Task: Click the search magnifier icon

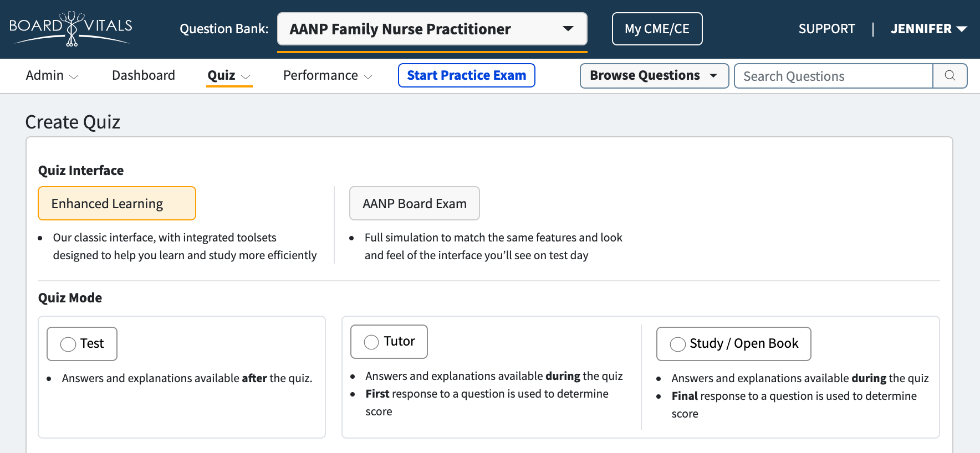Action: 950,76
